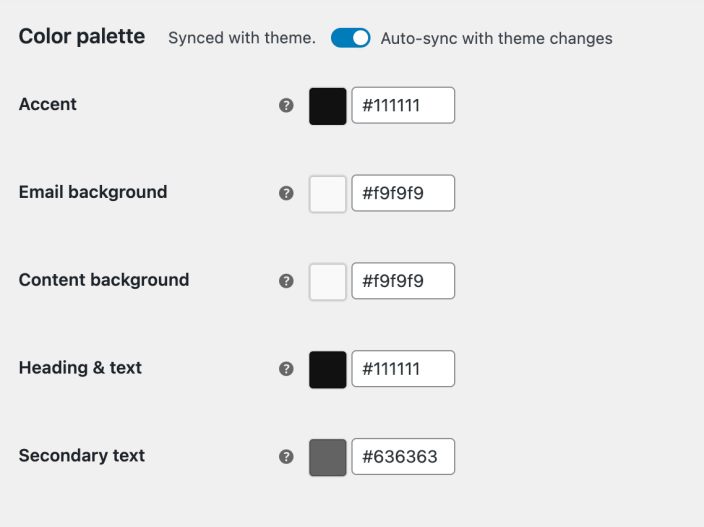Select the Content background hex field
The image size is (704, 527).
point(403,282)
